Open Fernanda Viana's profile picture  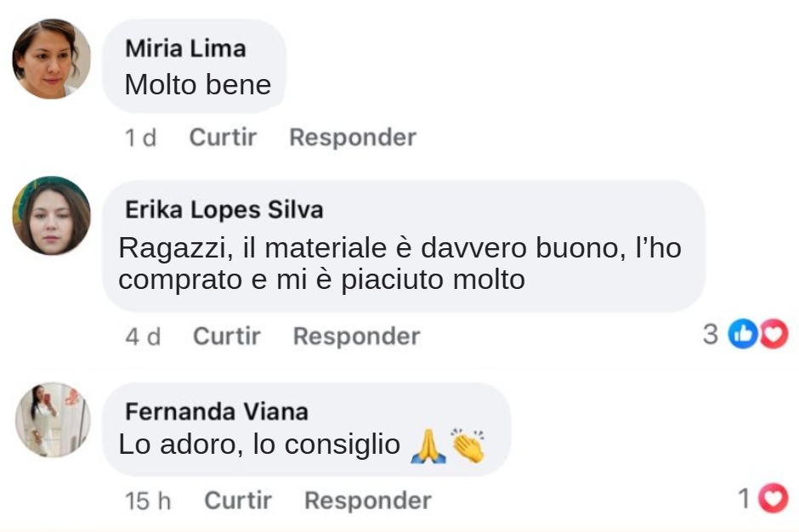coord(53,419)
